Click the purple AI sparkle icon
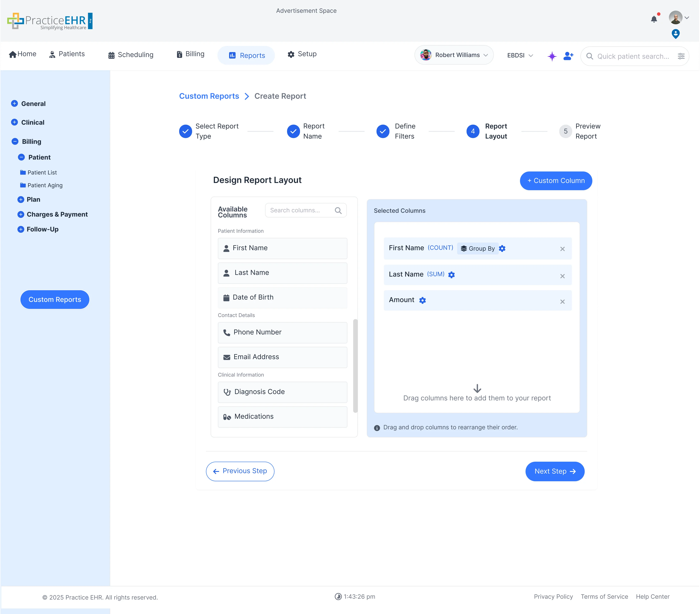 click(x=552, y=56)
